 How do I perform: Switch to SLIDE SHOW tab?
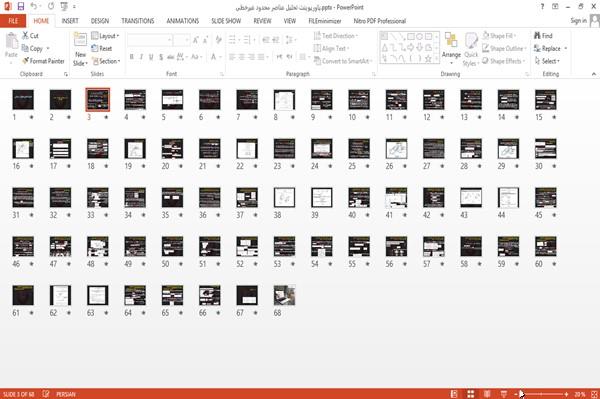pos(226,21)
